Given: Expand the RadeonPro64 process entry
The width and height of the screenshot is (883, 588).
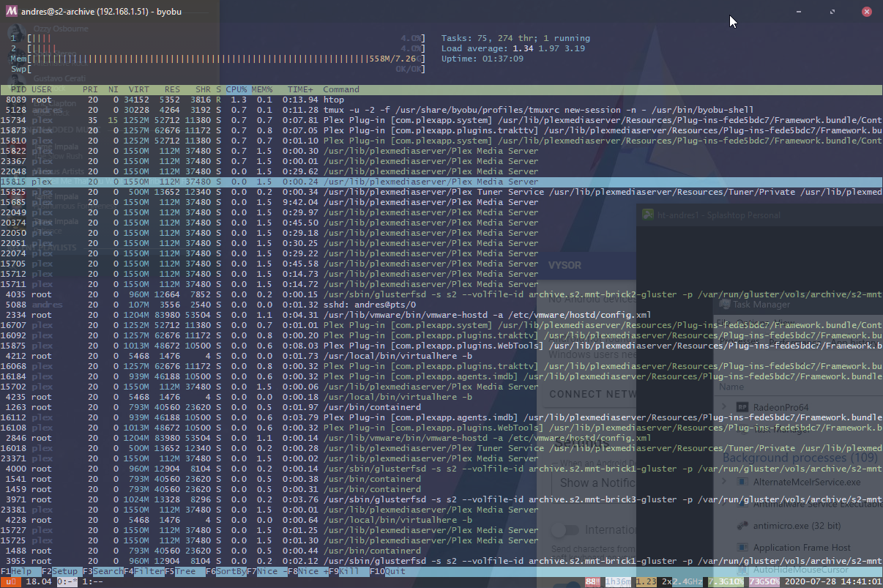Looking at the screenshot, I should (x=724, y=407).
